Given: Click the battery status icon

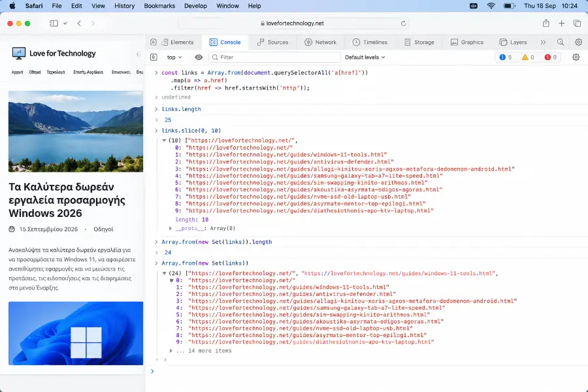Looking at the screenshot, I should [509, 6].
